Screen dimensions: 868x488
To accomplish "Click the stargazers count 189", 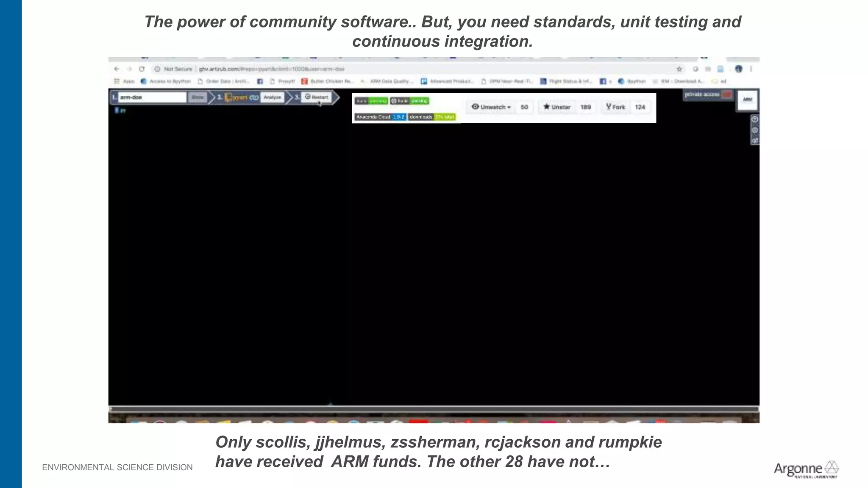I will point(586,107).
